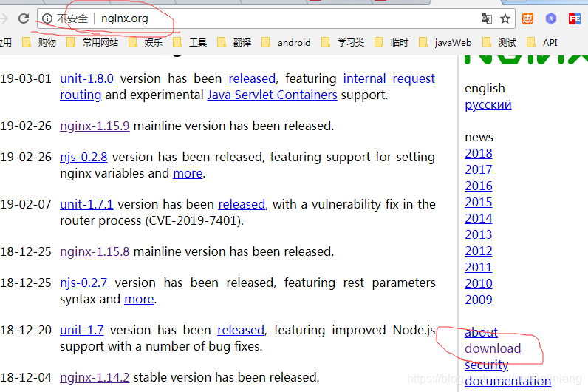Open the Java Servlet Containers link
Image resolution: width=588 pixels, height=392 pixels.
(273, 95)
